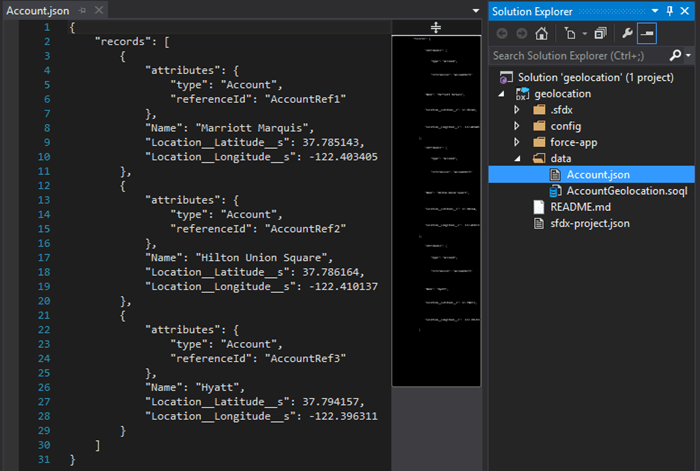Pin the Solution Explorer panel with the auto-hide pushpin

tap(670, 11)
